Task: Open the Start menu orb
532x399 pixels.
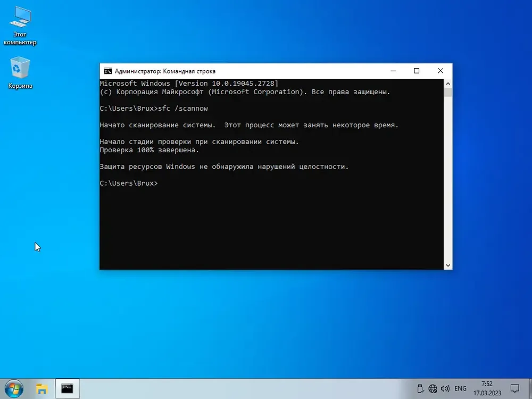Action: [14, 388]
